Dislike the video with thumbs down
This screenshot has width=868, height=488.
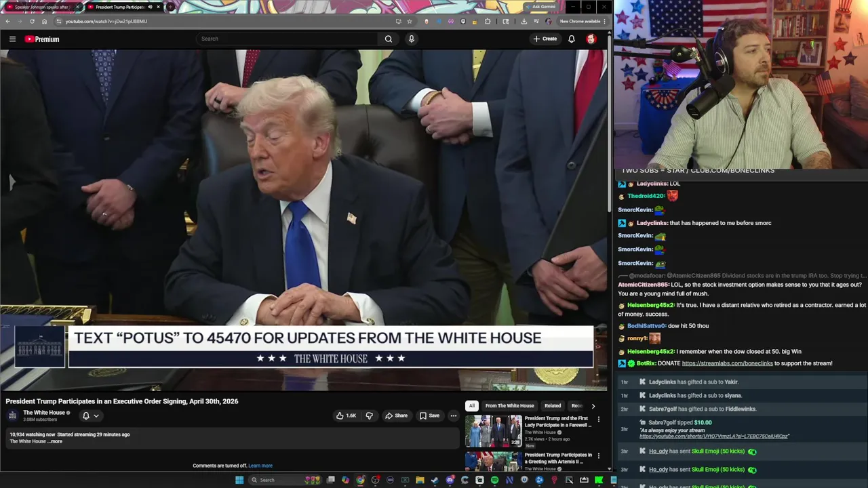(369, 415)
